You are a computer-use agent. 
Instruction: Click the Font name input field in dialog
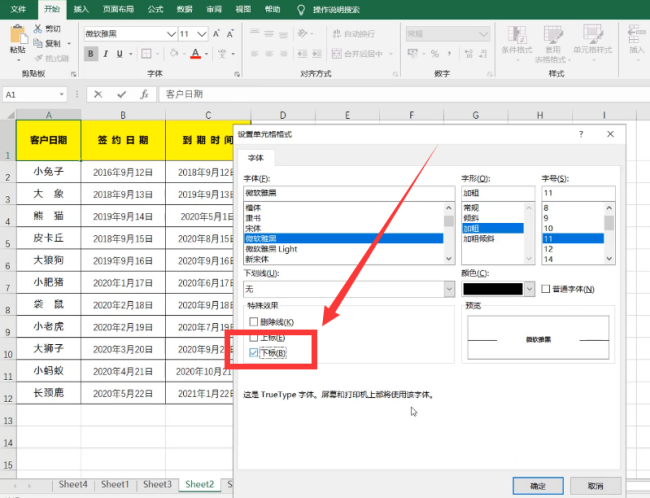(x=349, y=193)
